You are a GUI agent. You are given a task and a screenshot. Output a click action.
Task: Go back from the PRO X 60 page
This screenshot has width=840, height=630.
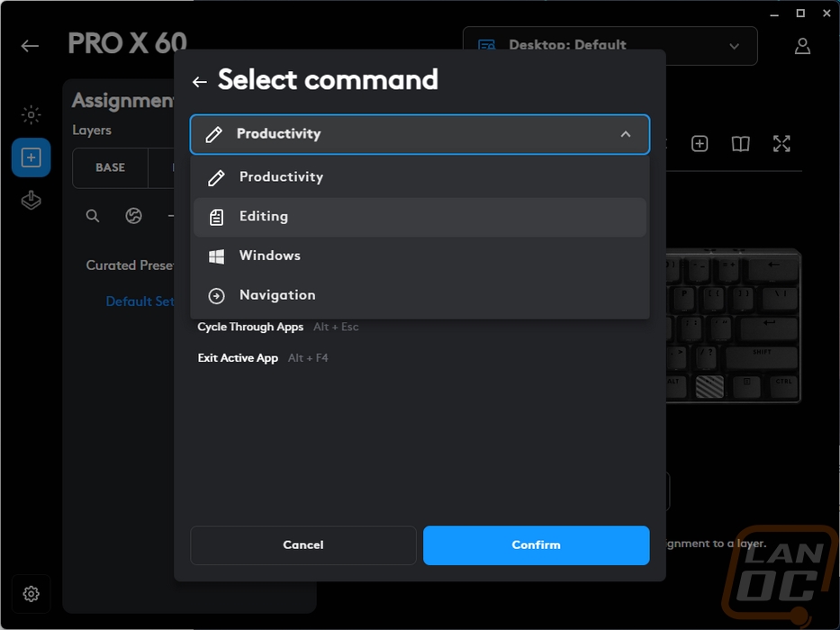click(x=30, y=46)
